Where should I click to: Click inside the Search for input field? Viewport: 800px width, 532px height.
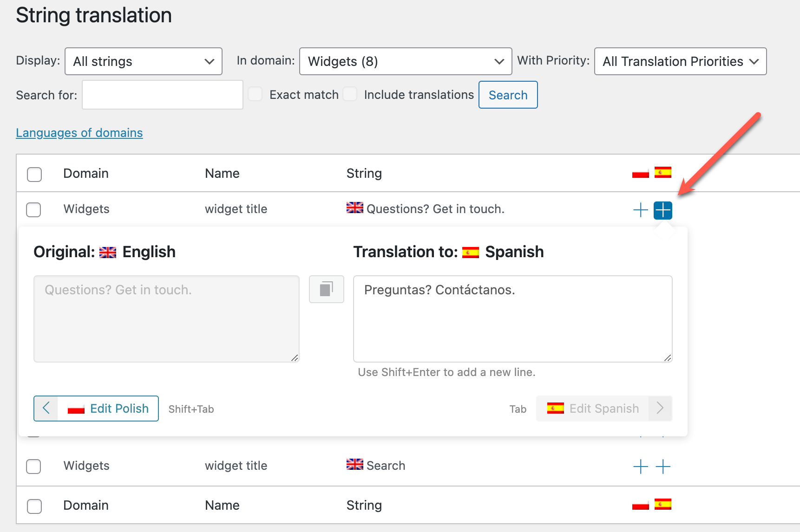162,95
